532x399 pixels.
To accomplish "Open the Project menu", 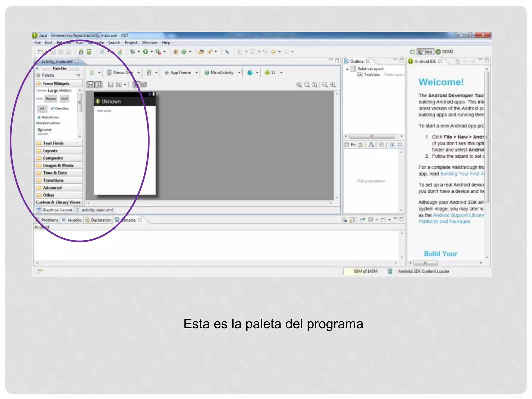I will (x=131, y=43).
